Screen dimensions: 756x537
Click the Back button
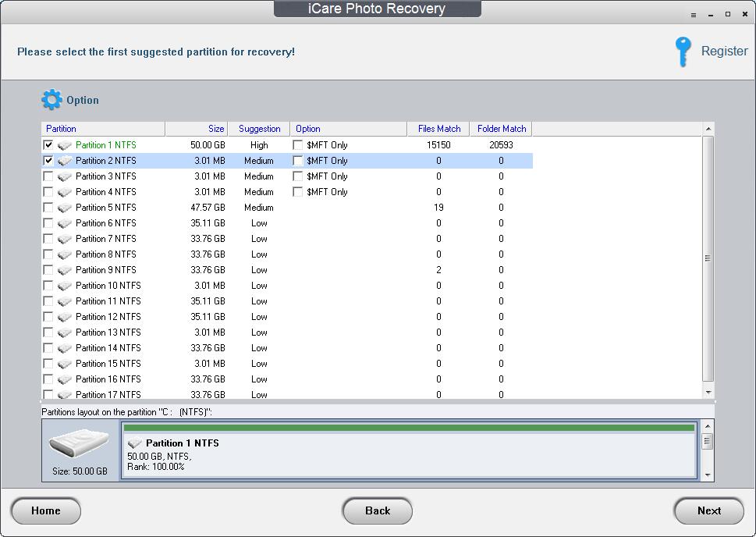[x=378, y=510]
